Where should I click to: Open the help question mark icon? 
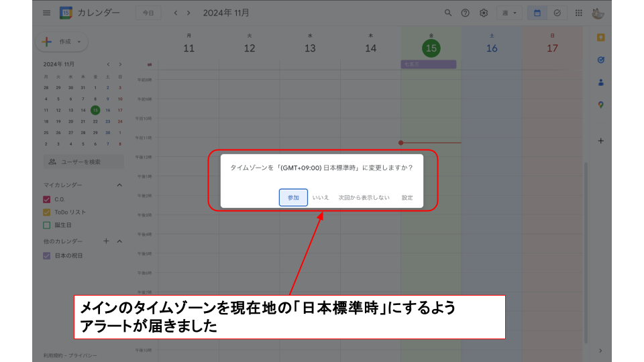466,13
